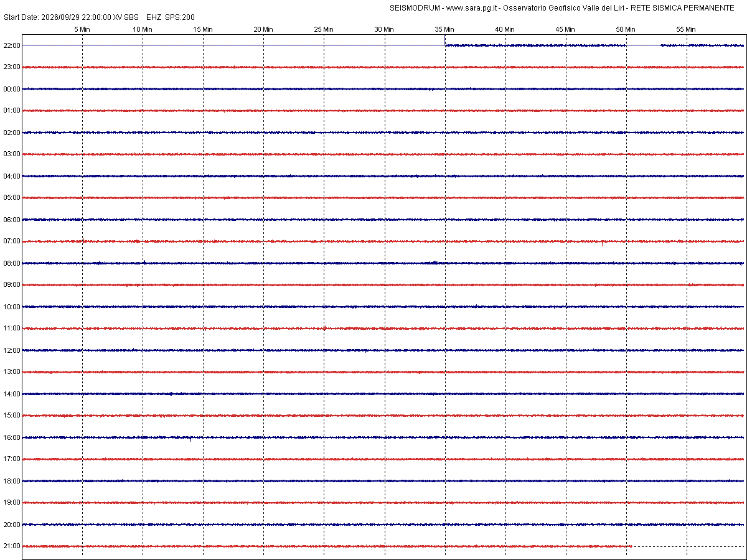Click the "22:00" hour row label
This screenshot has width=747, height=560.
(x=12, y=45)
